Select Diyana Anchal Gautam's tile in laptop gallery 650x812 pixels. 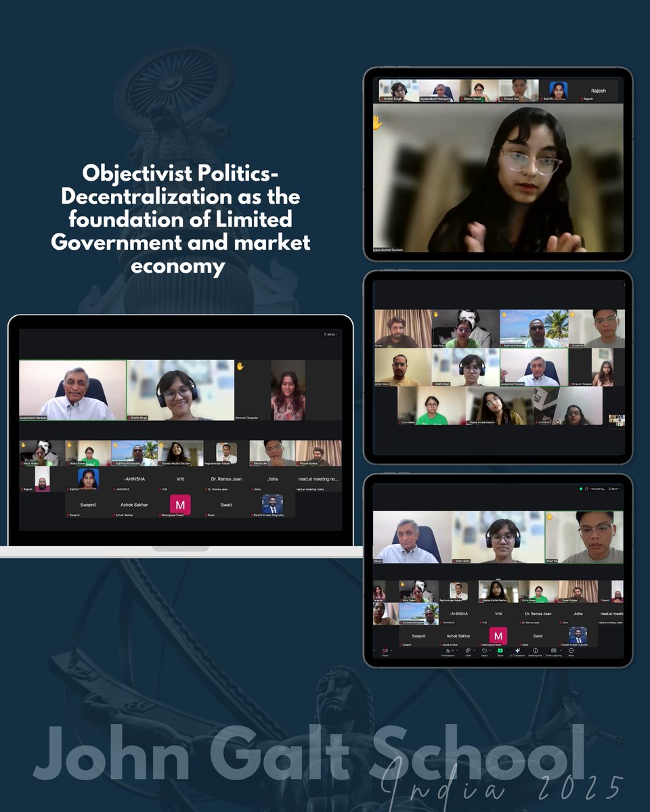coord(180,453)
